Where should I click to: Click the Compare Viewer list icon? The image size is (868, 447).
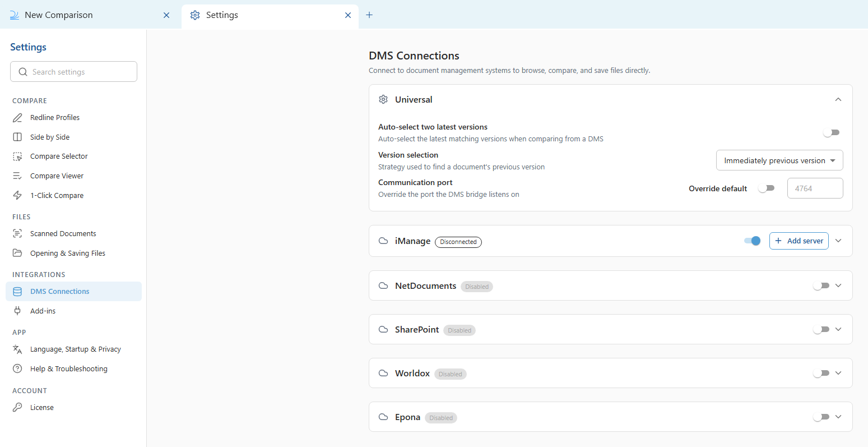(x=17, y=176)
